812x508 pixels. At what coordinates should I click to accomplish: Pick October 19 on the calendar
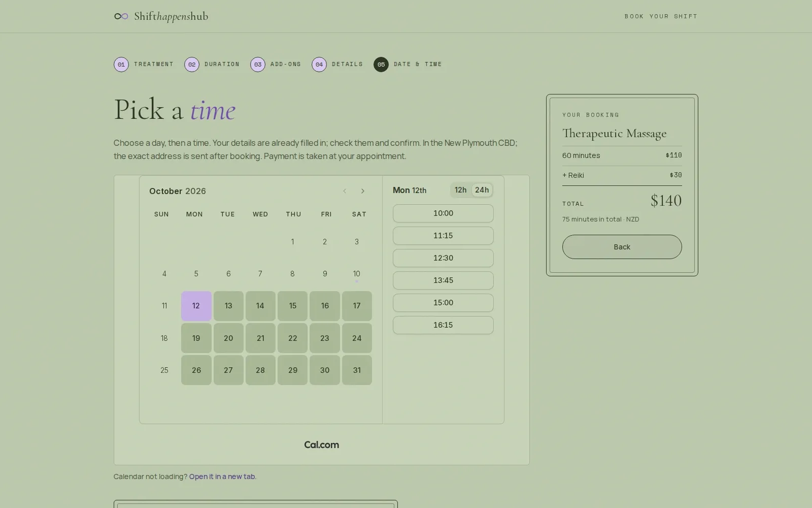tap(196, 338)
